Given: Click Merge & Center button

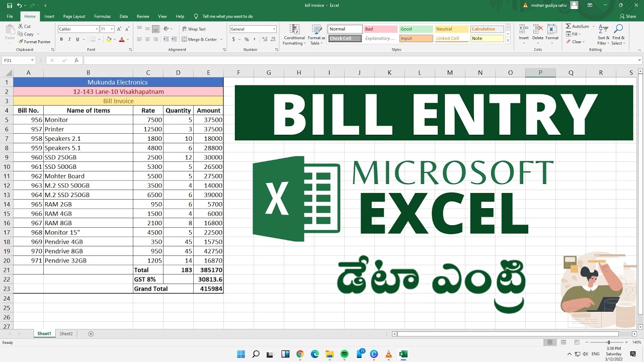Looking at the screenshot, I should point(200,39).
